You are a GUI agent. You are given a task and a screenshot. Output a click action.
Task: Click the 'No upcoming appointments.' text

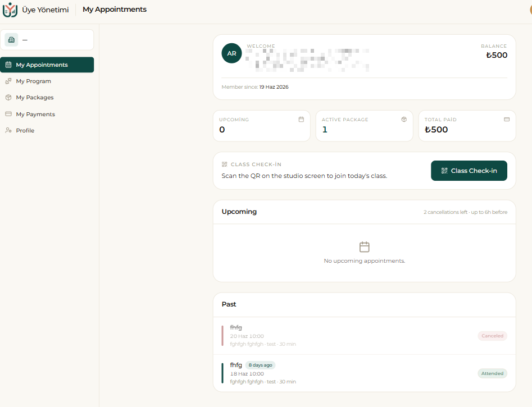click(x=365, y=261)
